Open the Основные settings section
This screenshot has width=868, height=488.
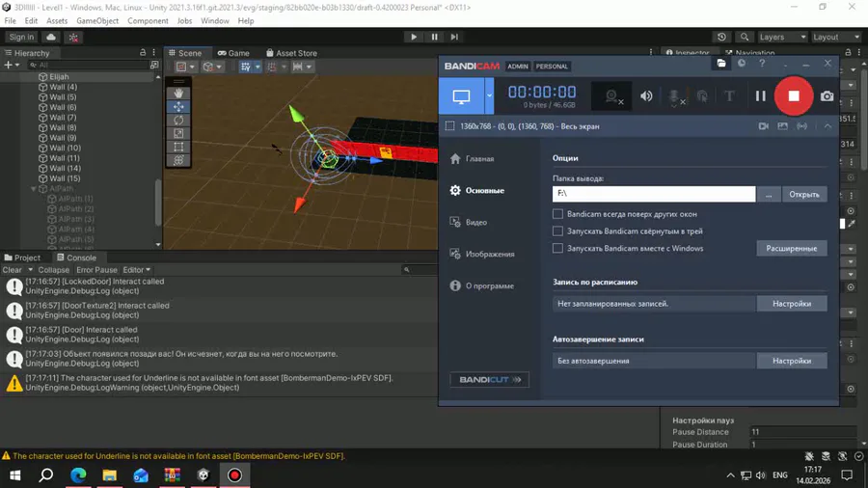[477, 190]
